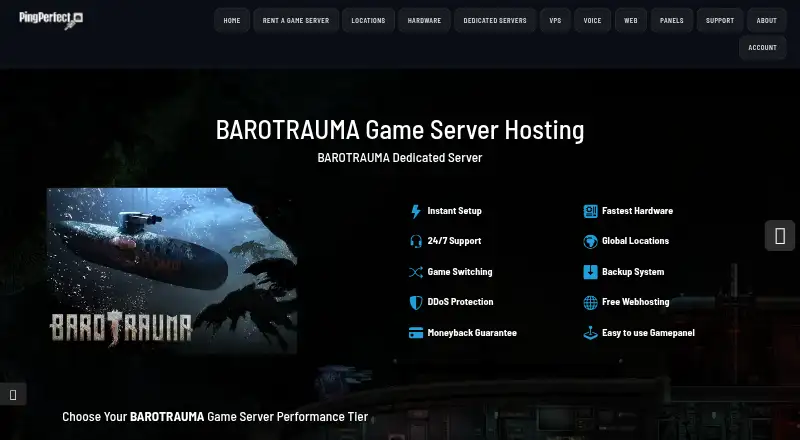Click the BAROTRAUMA Dedicated Server subtitle
Viewport: 800px width, 440px height.
click(x=399, y=158)
